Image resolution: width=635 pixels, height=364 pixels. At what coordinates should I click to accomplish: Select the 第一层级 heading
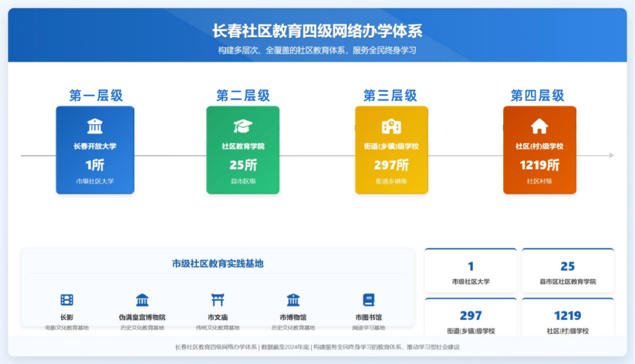(96, 95)
